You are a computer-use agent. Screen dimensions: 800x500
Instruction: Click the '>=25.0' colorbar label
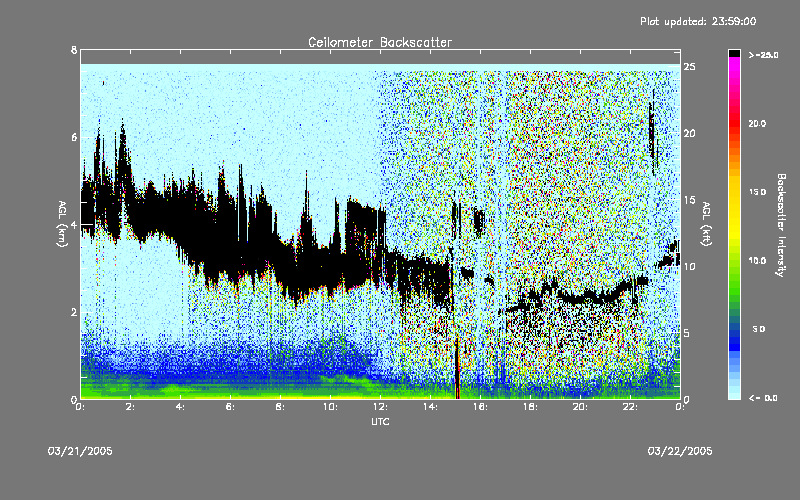(x=763, y=55)
